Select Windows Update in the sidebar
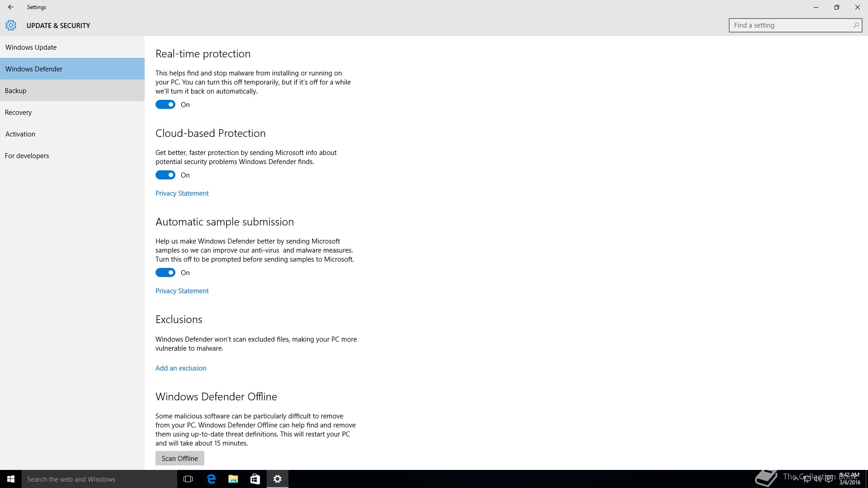 coord(72,47)
